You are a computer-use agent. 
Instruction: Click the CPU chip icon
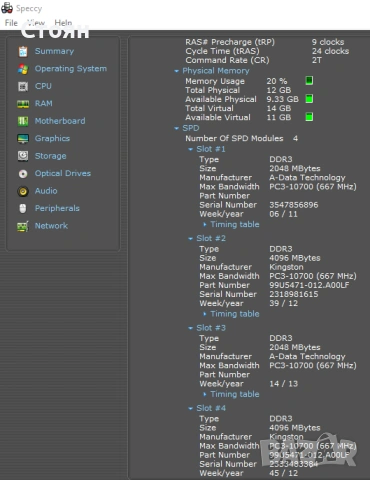coord(23,86)
